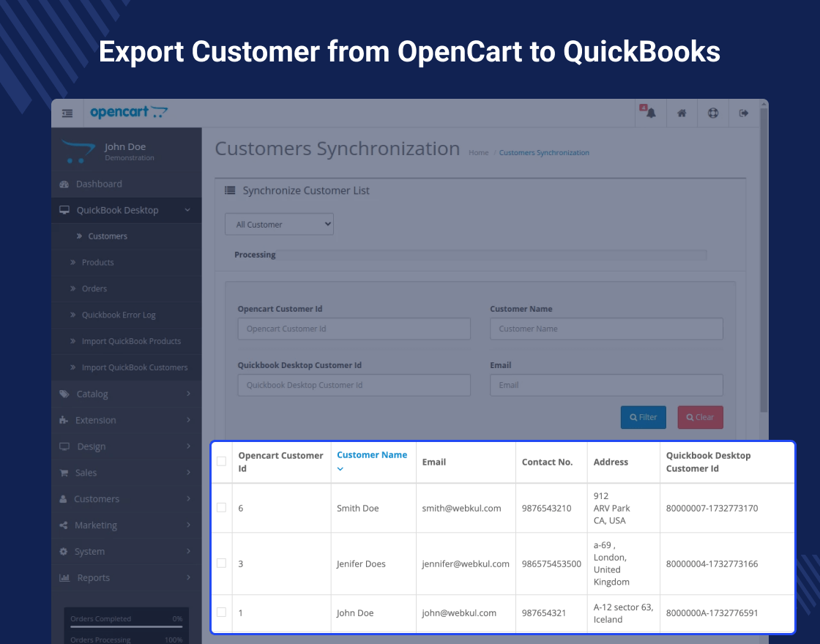Open the help lifebuoy icon
Screen dimensions: 820x644
coord(713,113)
